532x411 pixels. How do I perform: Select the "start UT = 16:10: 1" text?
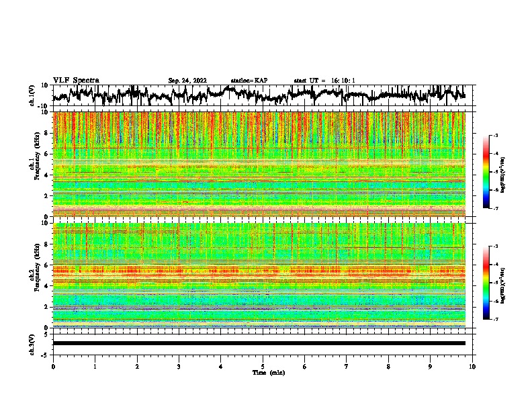click(324, 81)
